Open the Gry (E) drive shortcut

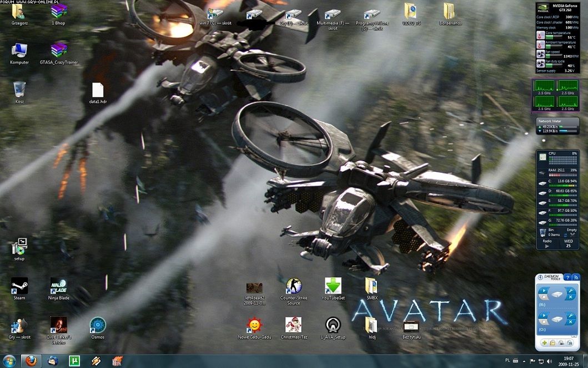tap(294, 17)
